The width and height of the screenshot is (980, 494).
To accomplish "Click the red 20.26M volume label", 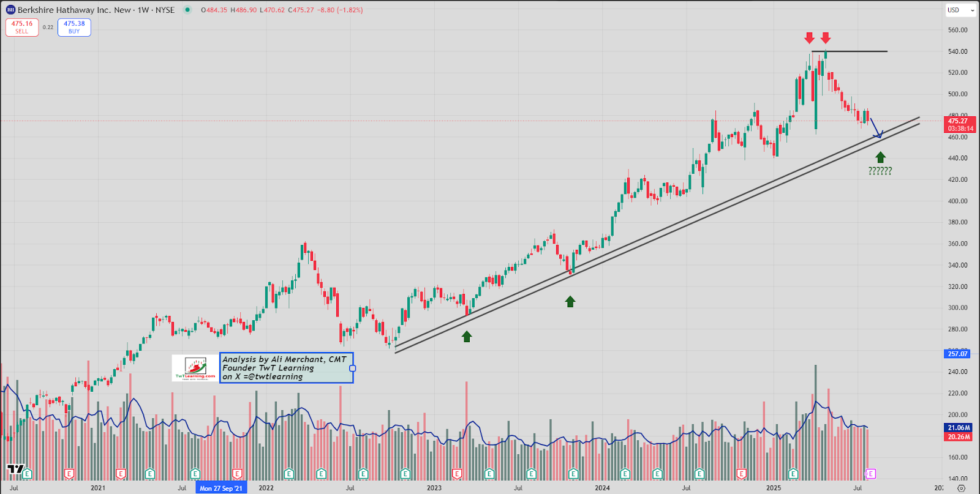I will click(959, 436).
